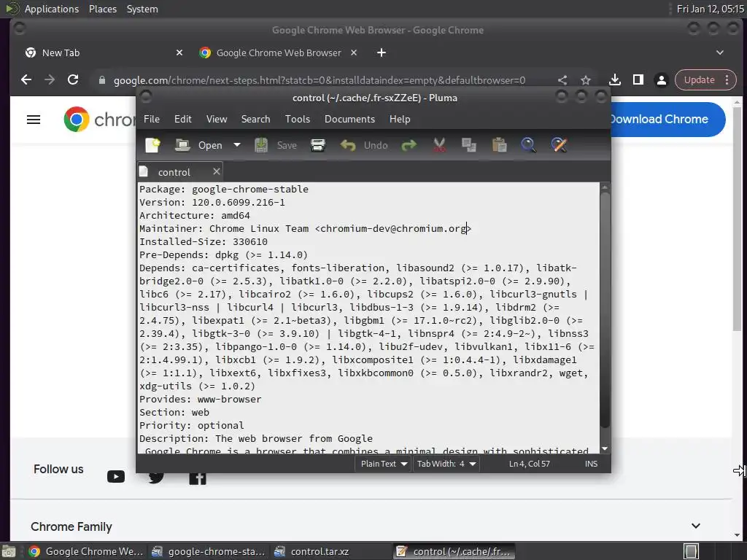Click the Chrome three-dot menu icon
This screenshot has width=747, height=560.
tap(727, 80)
